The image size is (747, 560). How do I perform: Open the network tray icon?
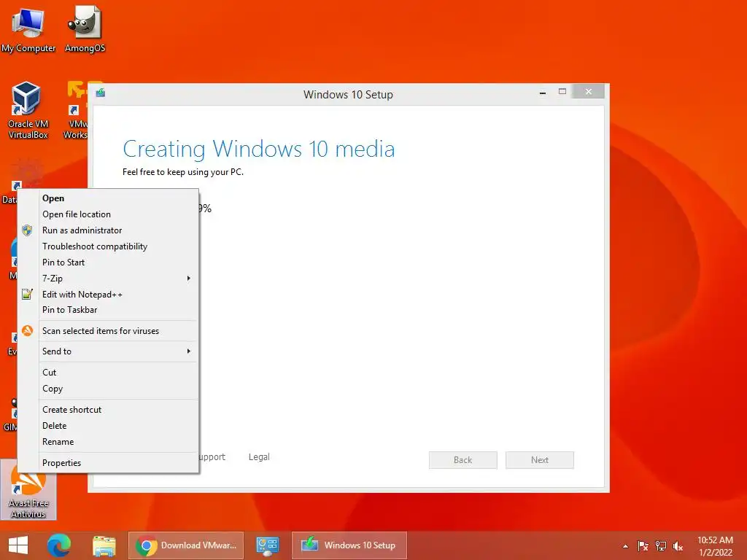point(660,545)
